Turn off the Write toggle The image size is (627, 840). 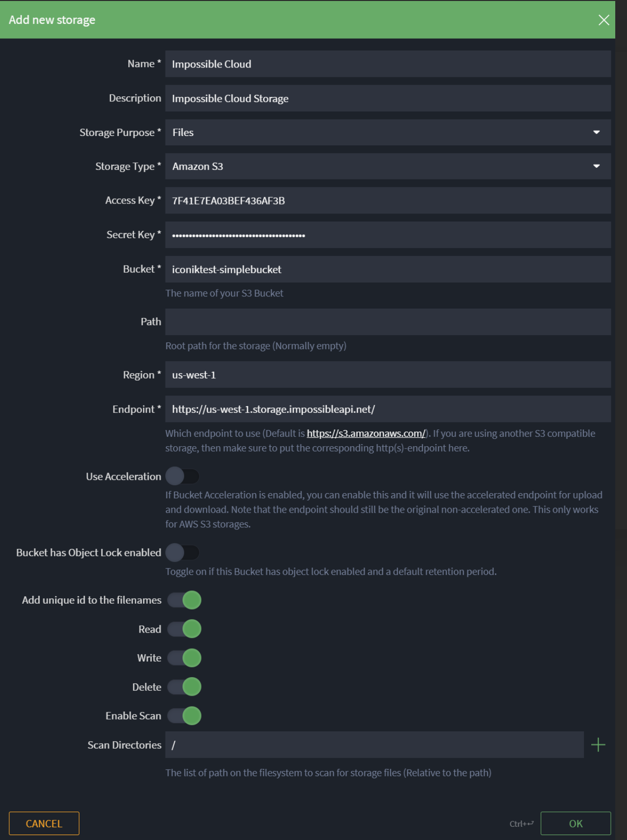pyautogui.click(x=184, y=658)
